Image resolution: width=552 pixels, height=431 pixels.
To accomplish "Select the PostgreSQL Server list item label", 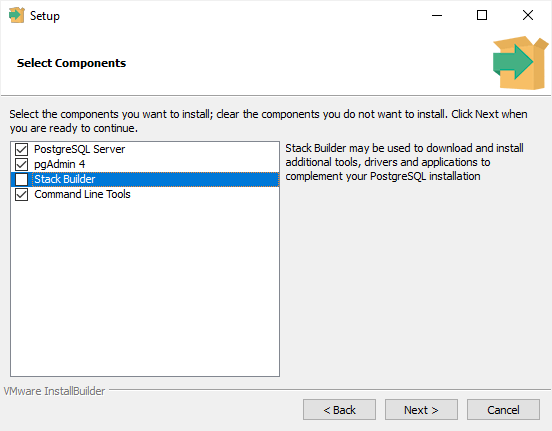I will (79, 149).
